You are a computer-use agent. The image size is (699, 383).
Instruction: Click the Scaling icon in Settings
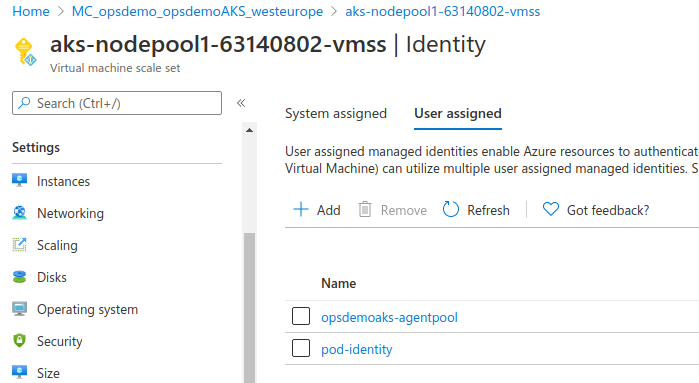pyautogui.click(x=19, y=245)
